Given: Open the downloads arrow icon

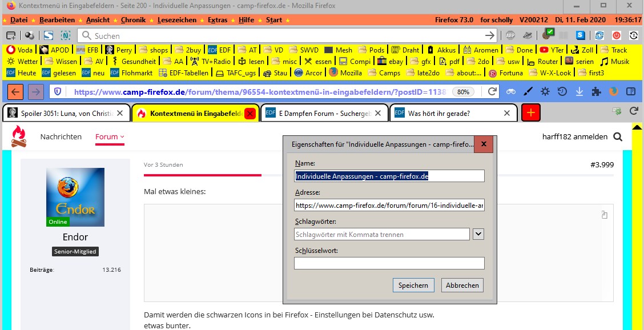Looking at the screenshot, I should (x=579, y=91).
